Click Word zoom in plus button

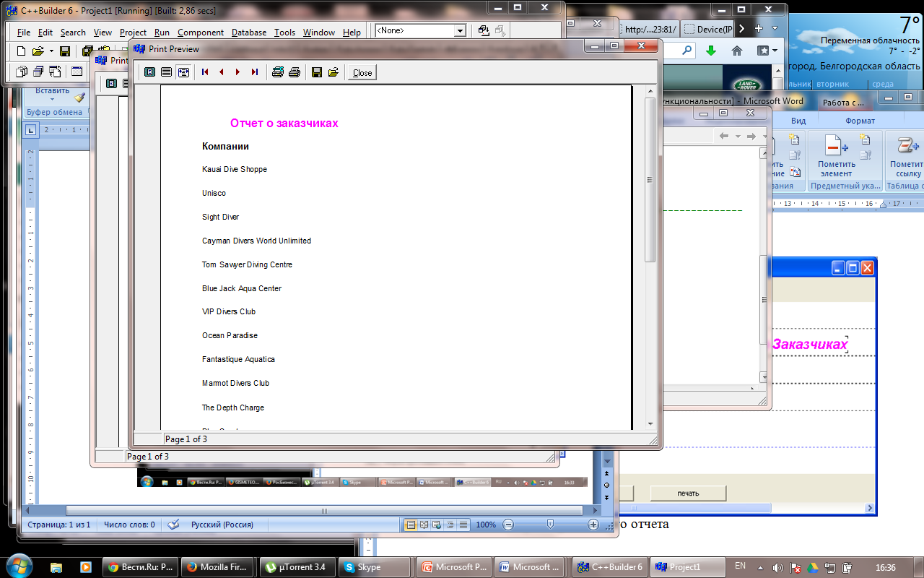pos(593,525)
